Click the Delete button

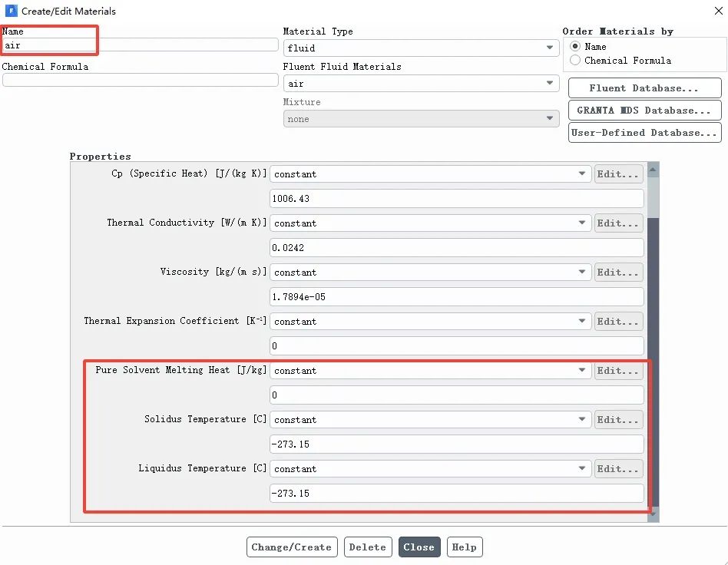tap(368, 547)
